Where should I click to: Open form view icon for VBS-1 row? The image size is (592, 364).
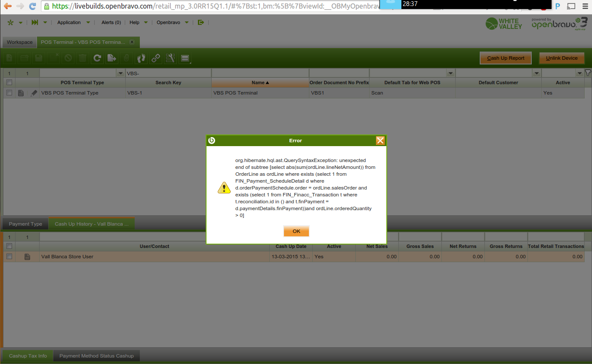[x=21, y=93]
